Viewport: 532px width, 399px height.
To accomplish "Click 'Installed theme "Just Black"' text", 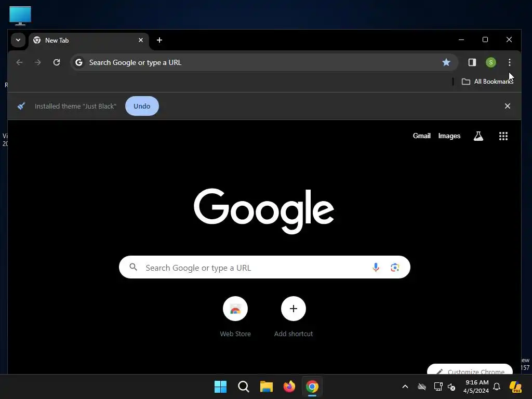I will [x=75, y=106].
